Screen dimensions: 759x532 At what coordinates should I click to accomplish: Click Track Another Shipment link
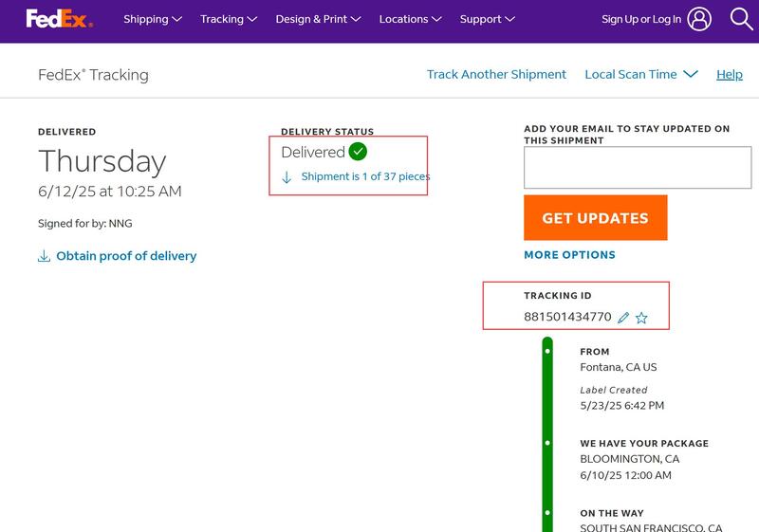pyautogui.click(x=496, y=74)
